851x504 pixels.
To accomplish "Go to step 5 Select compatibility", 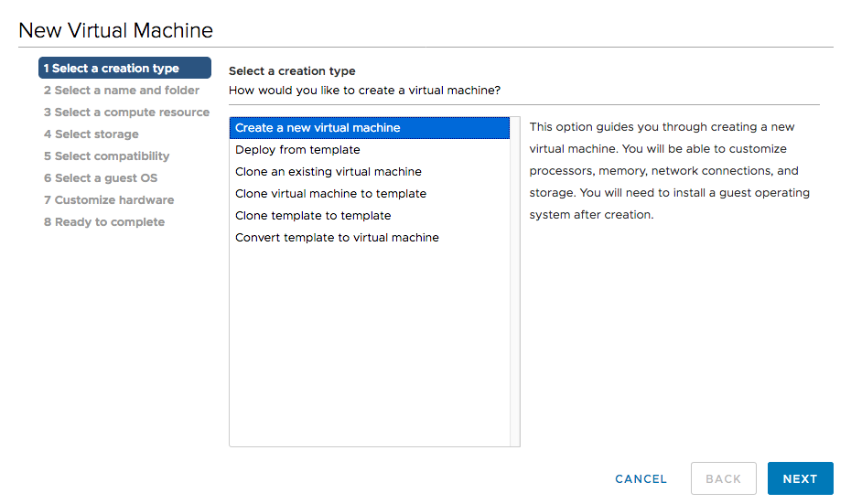I will click(x=106, y=156).
